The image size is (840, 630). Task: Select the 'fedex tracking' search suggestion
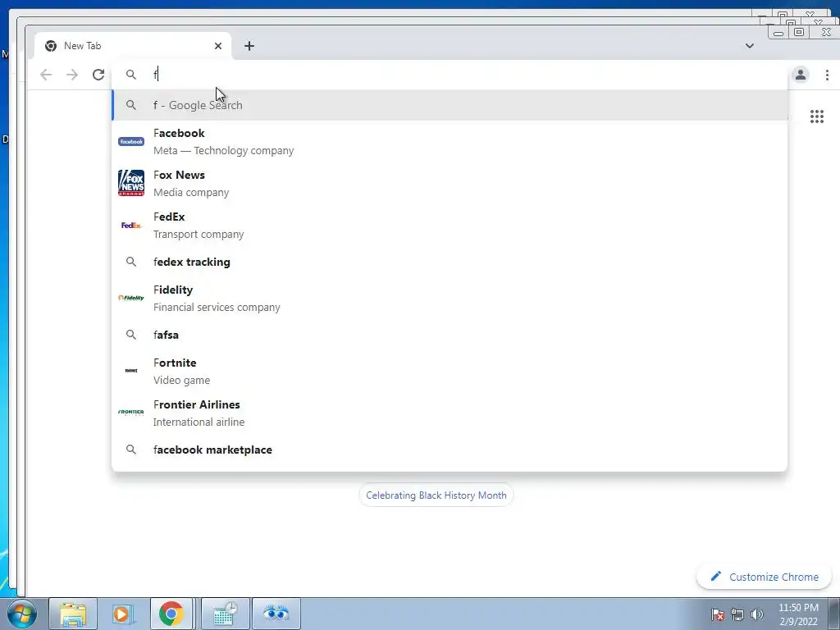450,262
